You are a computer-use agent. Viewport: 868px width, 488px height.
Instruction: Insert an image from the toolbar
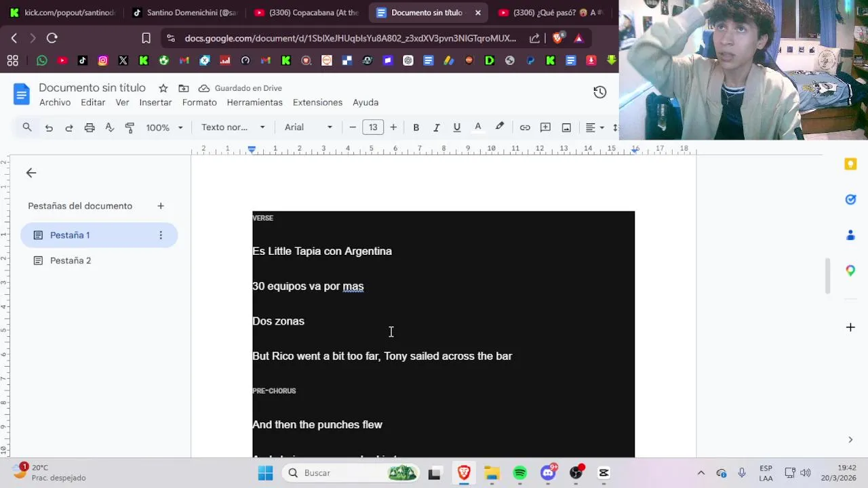click(566, 127)
